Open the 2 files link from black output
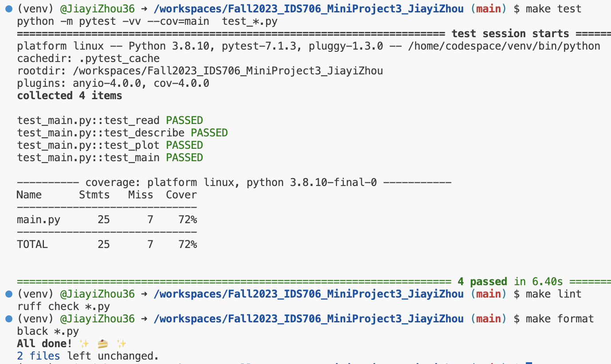This screenshot has height=364, width=611. [x=38, y=356]
